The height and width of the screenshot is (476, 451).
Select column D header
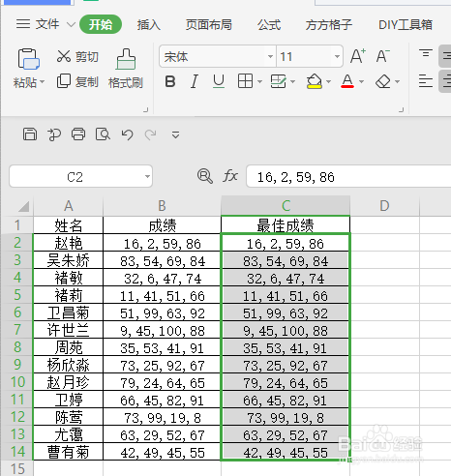tap(384, 206)
